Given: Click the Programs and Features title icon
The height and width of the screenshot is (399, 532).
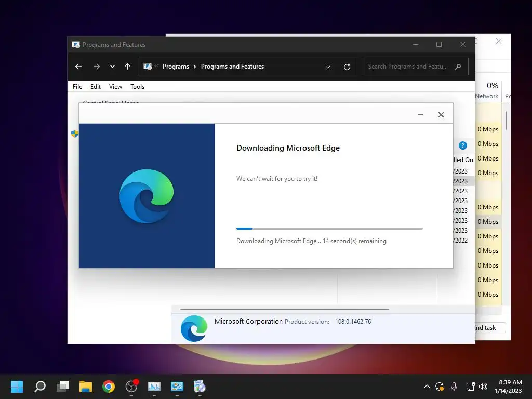Looking at the screenshot, I should [76, 45].
